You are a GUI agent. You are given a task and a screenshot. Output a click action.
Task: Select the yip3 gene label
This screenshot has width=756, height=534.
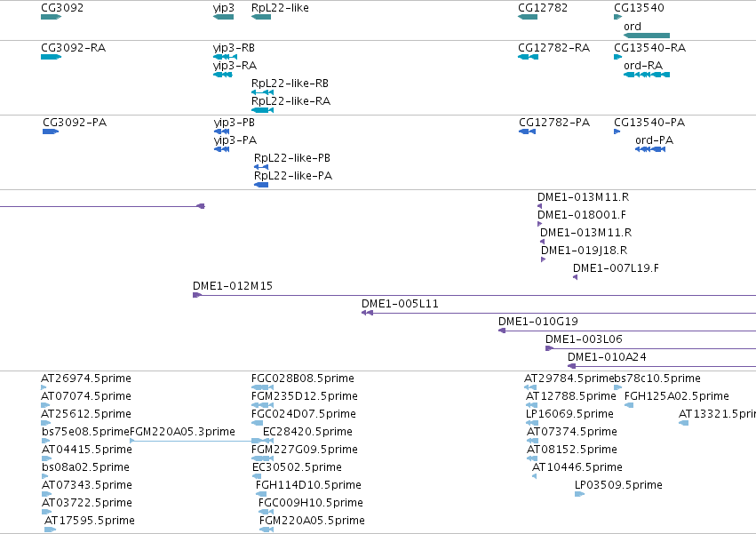click(224, 8)
